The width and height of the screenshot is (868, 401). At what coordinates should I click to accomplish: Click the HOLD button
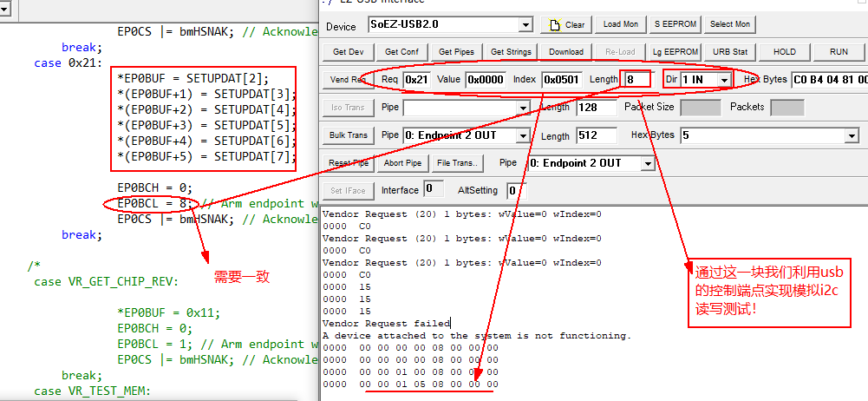click(x=785, y=52)
